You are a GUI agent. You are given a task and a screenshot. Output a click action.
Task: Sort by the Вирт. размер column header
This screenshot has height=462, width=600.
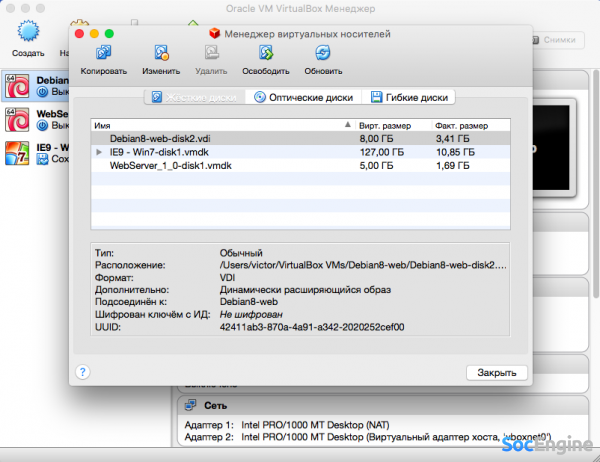coord(394,126)
